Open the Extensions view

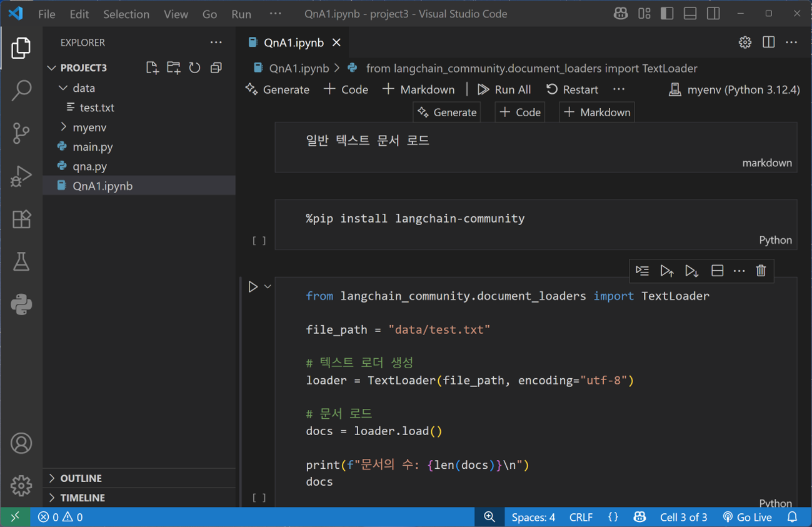(x=21, y=219)
